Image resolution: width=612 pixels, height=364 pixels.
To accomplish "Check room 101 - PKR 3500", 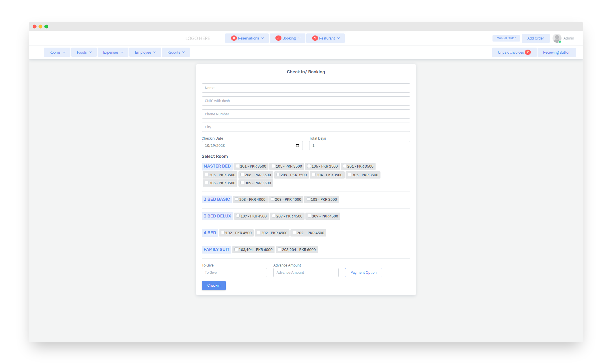I will coord(238,166).
